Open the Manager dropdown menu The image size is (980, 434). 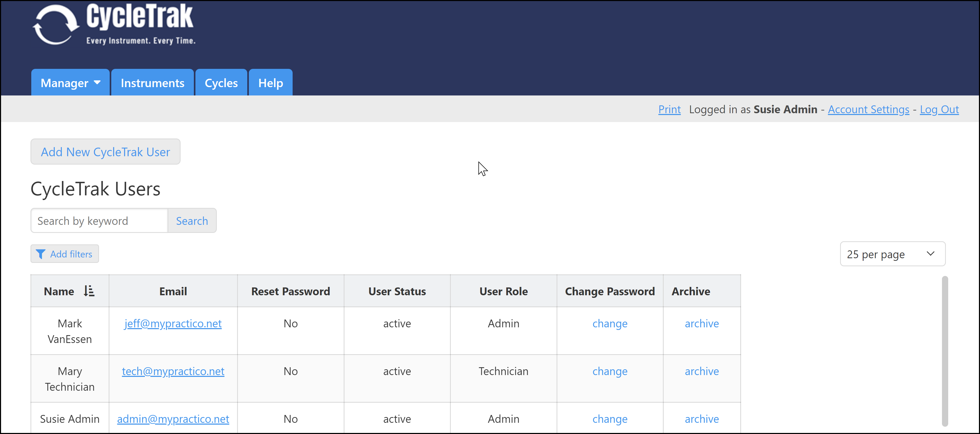coord(70,83)
